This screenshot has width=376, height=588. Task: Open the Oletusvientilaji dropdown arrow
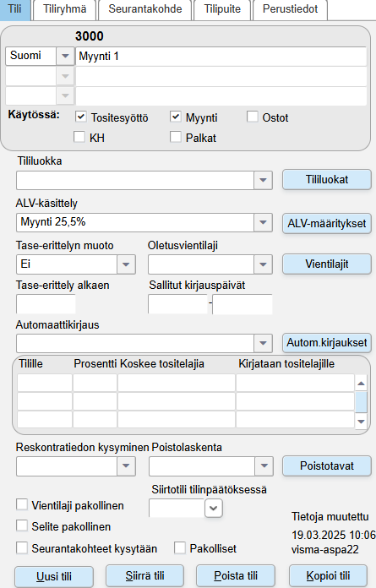[x=263, y=264]
